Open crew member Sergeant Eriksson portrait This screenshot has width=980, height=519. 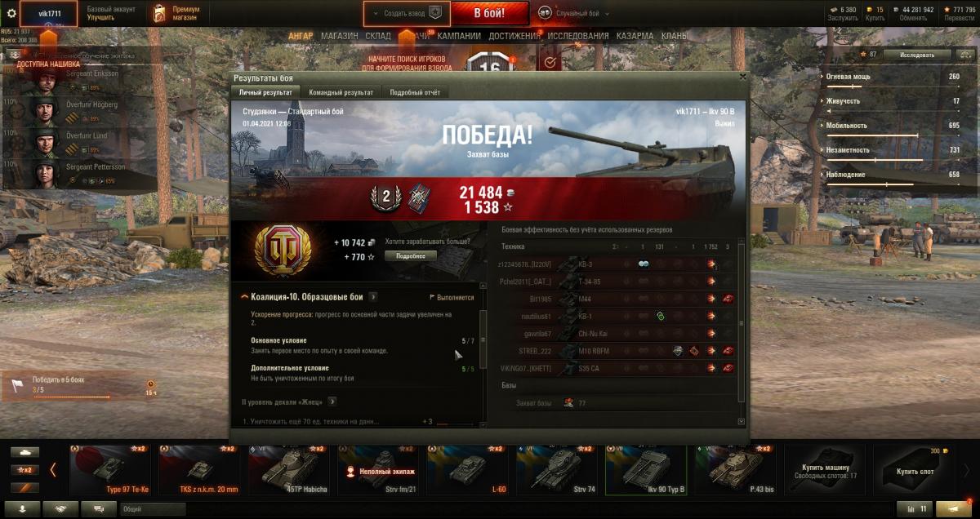[x=44, y=79]
